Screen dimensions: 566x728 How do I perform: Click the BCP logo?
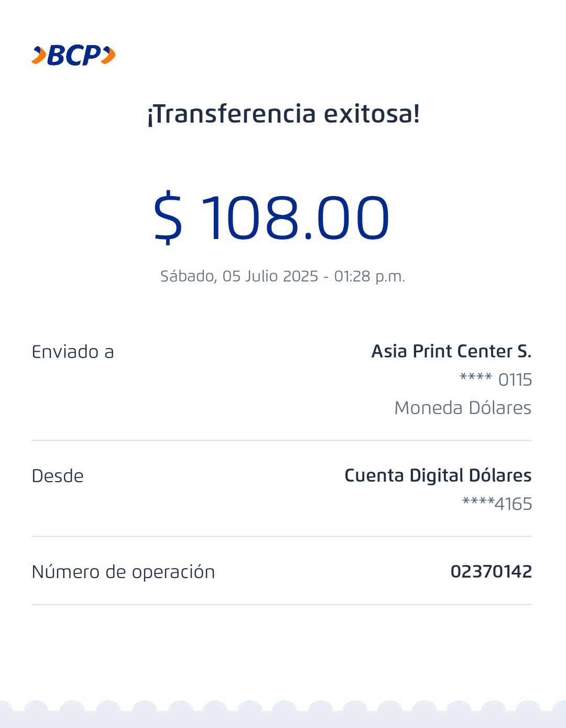[73, 55]
